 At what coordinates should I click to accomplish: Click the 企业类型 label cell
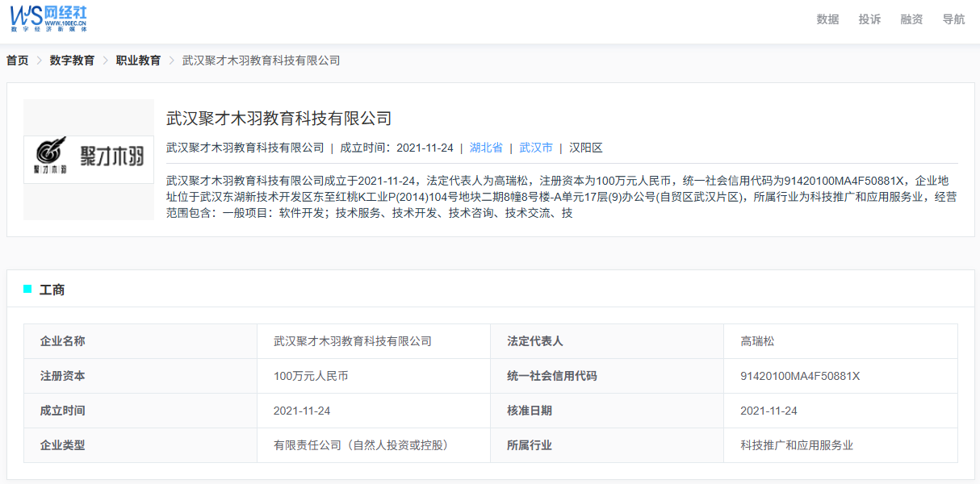140,445
